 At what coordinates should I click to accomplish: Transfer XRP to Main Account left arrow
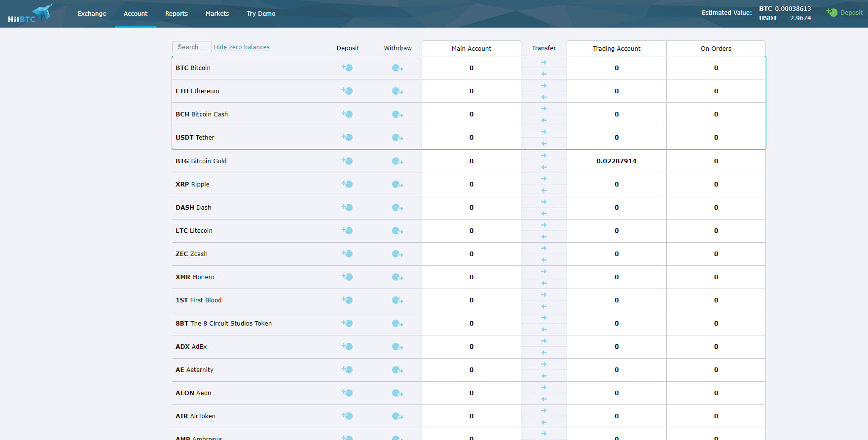(544, 190)
